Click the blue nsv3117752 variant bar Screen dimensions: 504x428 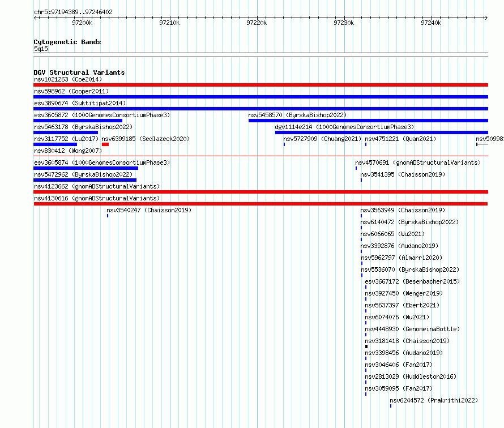point(55,144)
